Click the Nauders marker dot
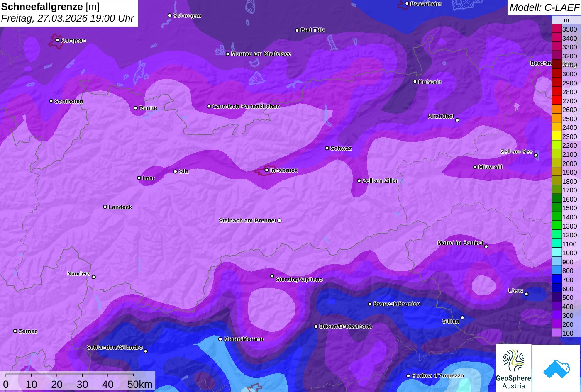This screenshot has height=392, width=581. (x=94, y=277)
